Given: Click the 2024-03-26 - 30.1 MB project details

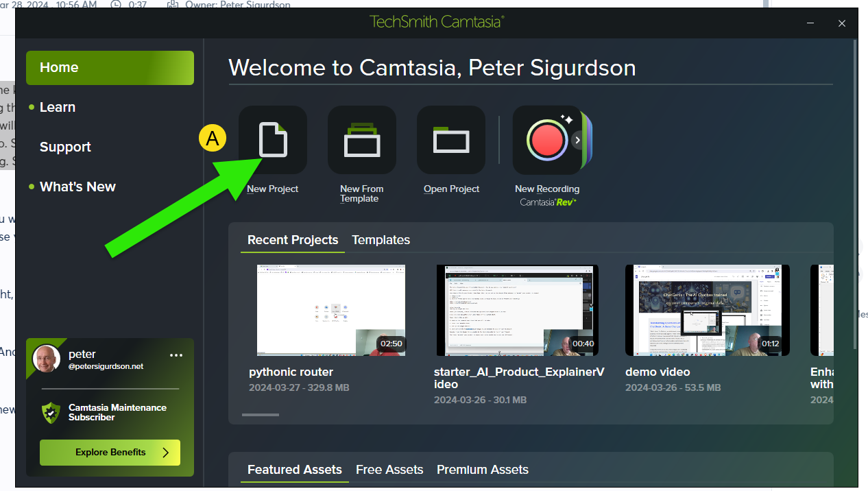Looking at the screenshot, I should [480, 400].
